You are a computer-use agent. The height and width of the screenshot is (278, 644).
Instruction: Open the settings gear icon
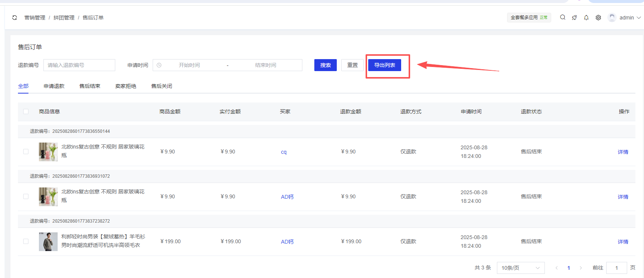click(598, 18)
